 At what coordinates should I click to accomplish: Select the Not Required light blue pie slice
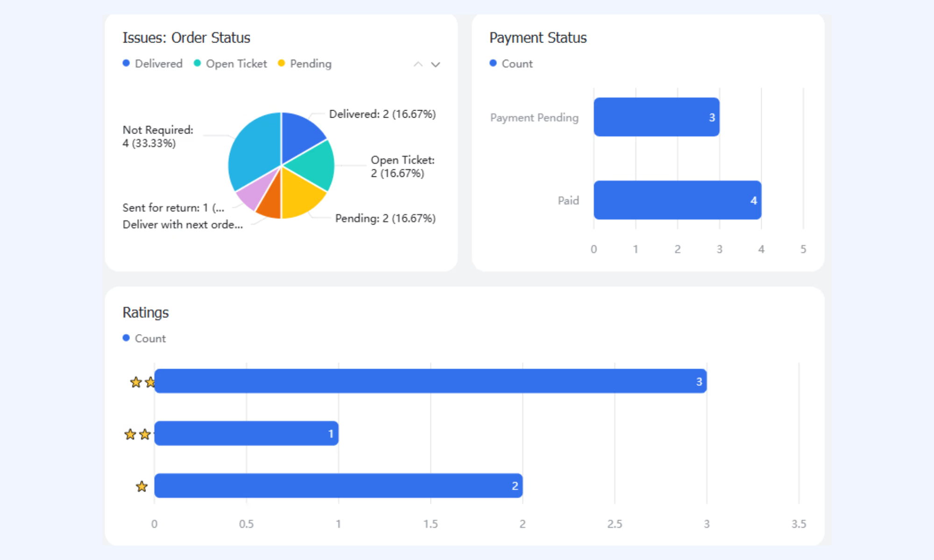pyautogui.click(x=254, y=149)
